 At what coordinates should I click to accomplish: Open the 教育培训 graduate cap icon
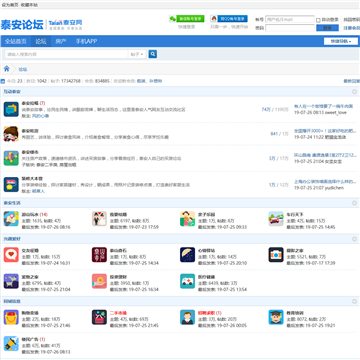tap(276, 317)
